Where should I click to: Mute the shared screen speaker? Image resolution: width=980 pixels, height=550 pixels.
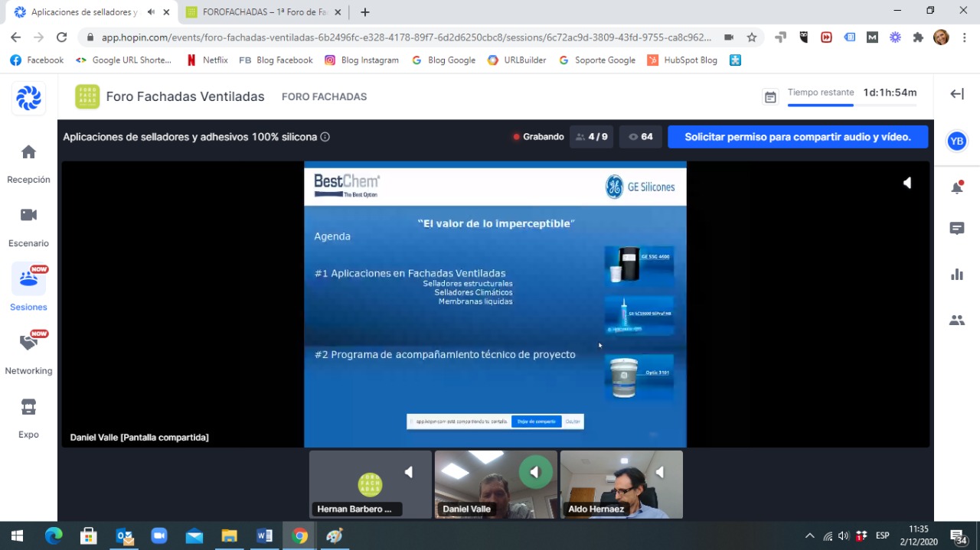(x=907, y=183)
